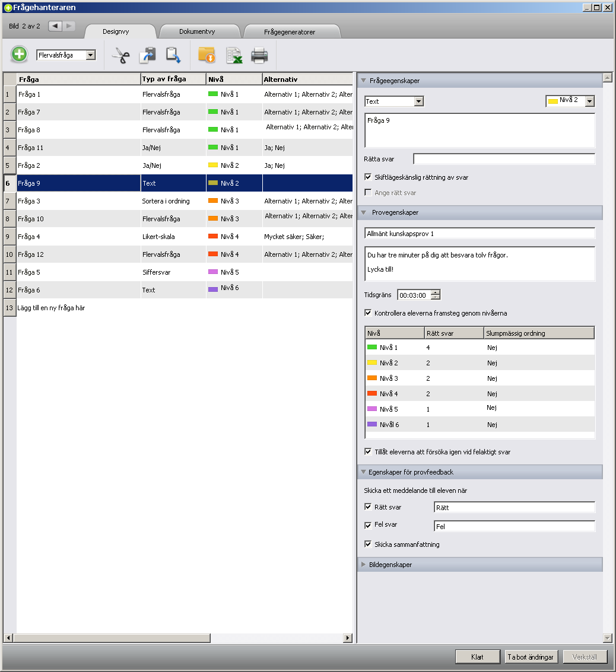Screen dimensions: 616x672
Task: Click the paste from clipboard icon
Action: [x=173, y=55]
